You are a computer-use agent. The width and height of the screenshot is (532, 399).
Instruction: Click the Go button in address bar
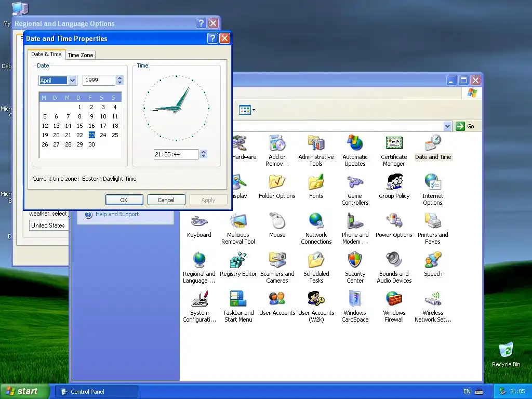(465, 126)
